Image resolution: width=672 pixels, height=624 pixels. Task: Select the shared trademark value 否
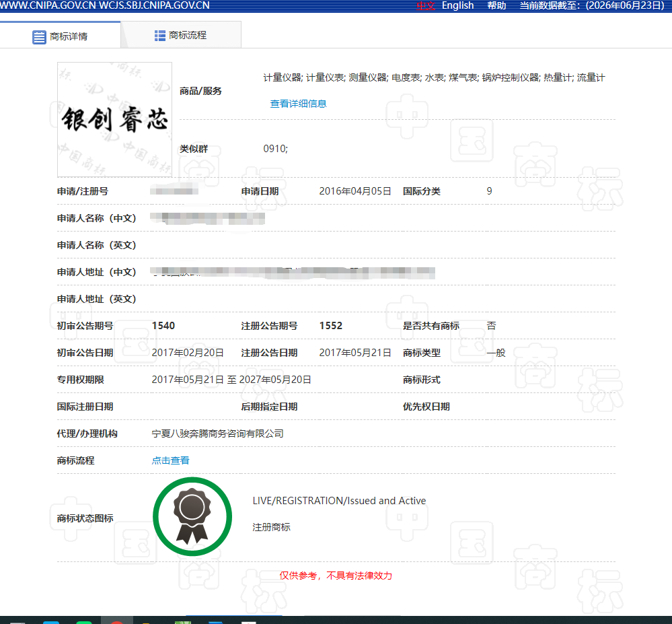tap(491, 326)
